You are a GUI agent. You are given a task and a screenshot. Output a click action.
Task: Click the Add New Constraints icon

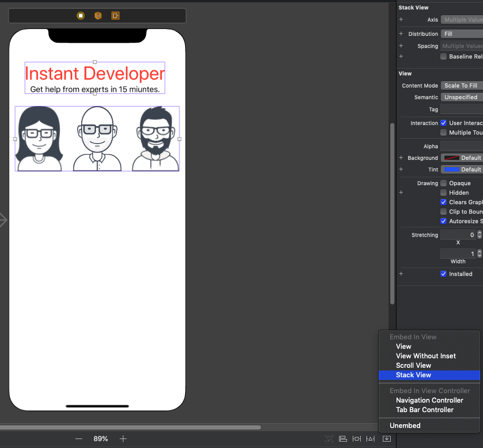pos(357,439)
